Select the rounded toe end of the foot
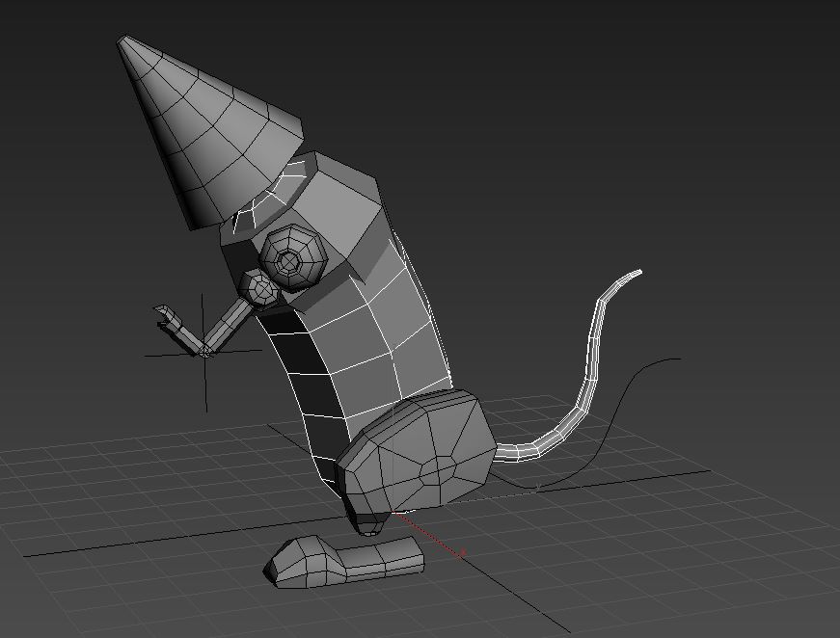 click(282, 566)
